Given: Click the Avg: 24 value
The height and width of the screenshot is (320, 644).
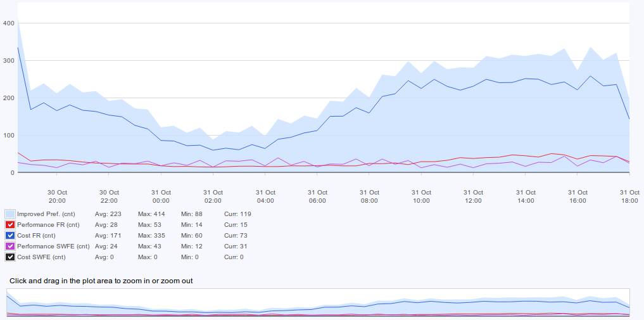Looking at the screenshot, I should pyautogui.click(x=106, y=246).
